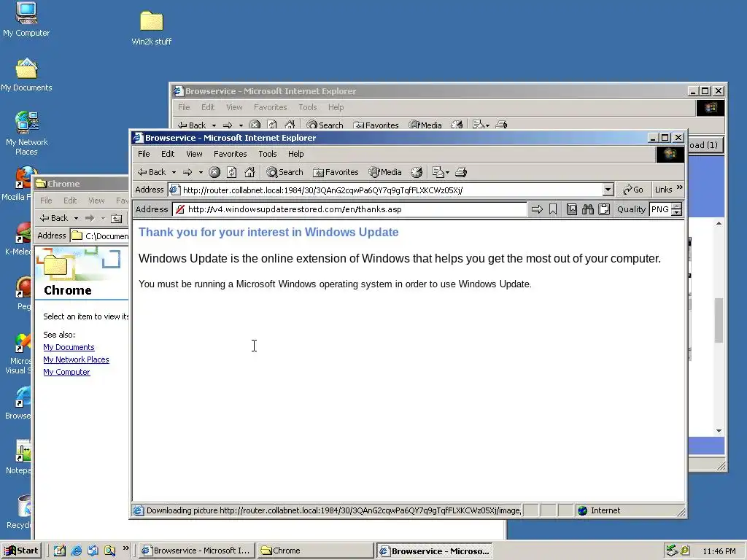Open View menu in front IE window

[194, 154]
